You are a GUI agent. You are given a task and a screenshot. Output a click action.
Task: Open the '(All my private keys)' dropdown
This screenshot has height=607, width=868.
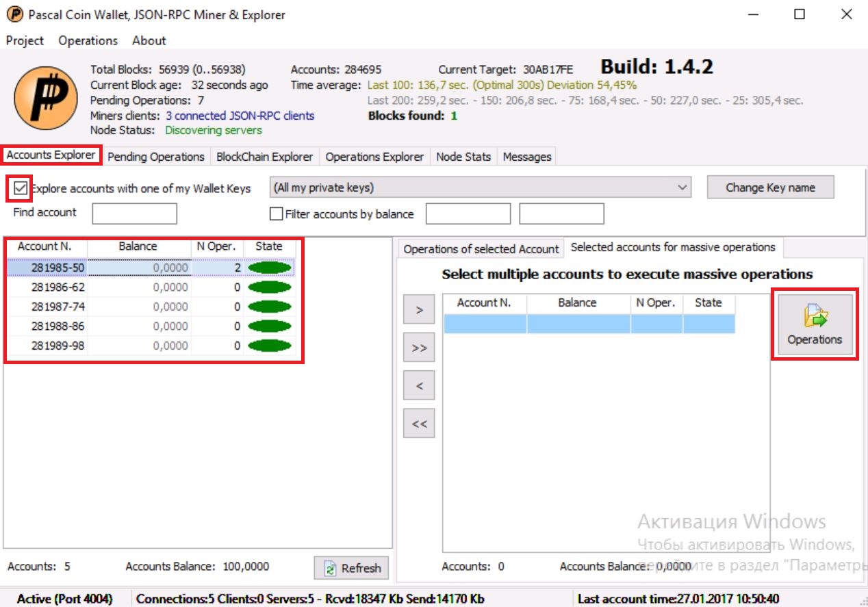click(x=481, y=188)
